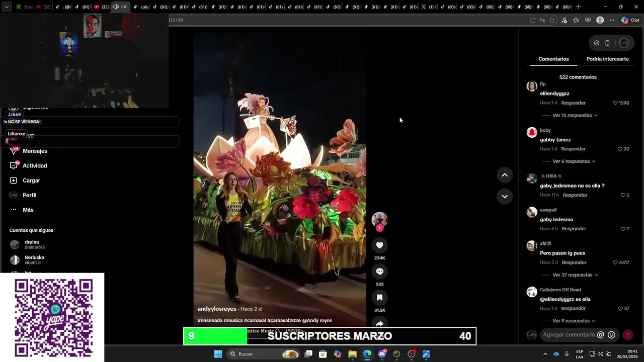This screenshot has height=362, width=644.
Task: Go to the previous video with up arrow
Action: (x=505, y=175)
